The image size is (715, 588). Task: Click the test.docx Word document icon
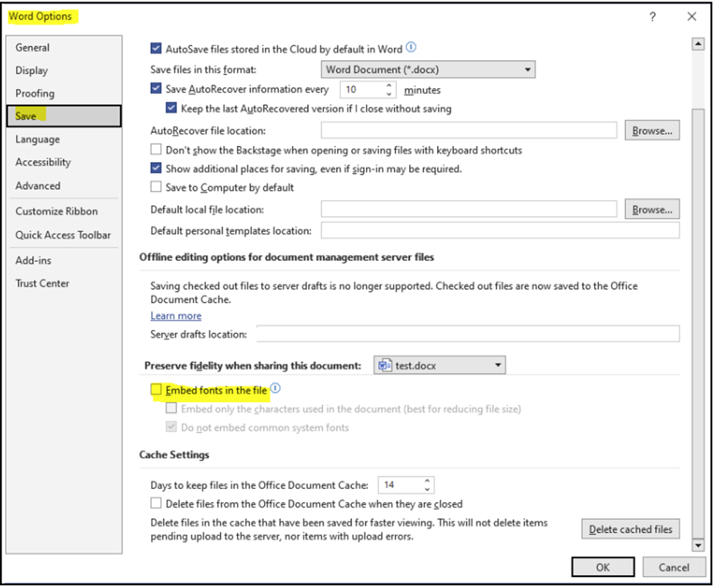(x=385, y=365)
